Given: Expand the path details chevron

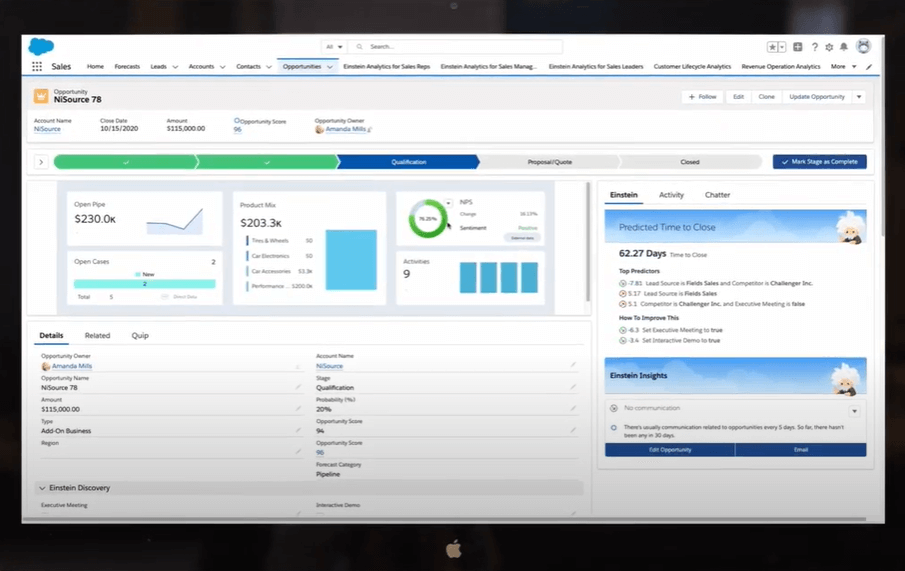Looking at the screenshot, I should coord(41,162).
